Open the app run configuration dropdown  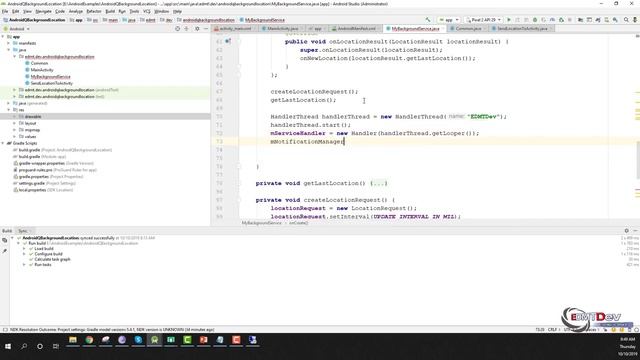pyautogui.click(x=449, y=20)
